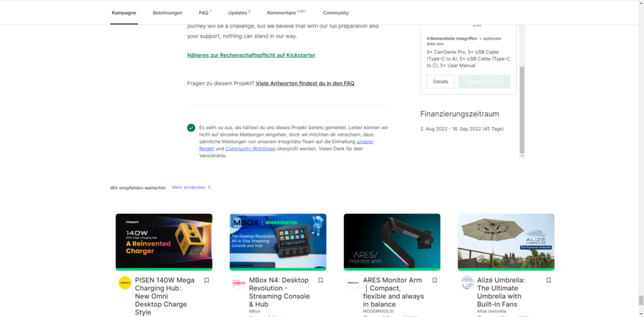Click the Finanzierungszeitraum heading
The height and width of the screenshot is (317, 644).
[460, 114]
